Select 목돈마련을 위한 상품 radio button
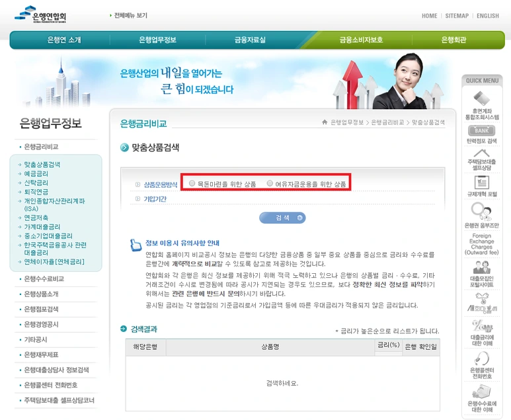 [x=192, y=183]
